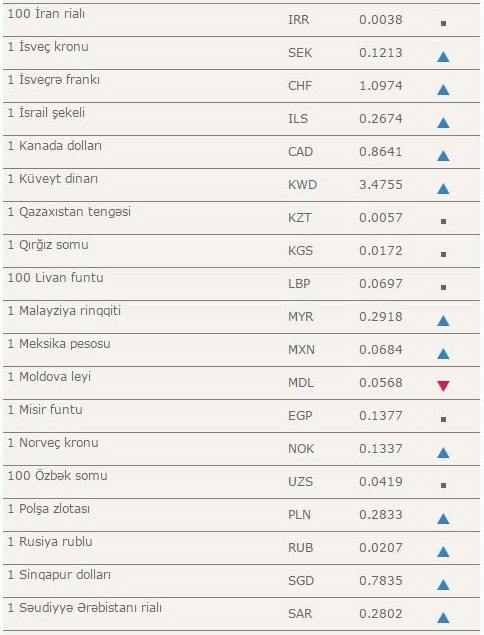
Task: Click the blue up arrow beside SEK
Action: click(443, 57)
